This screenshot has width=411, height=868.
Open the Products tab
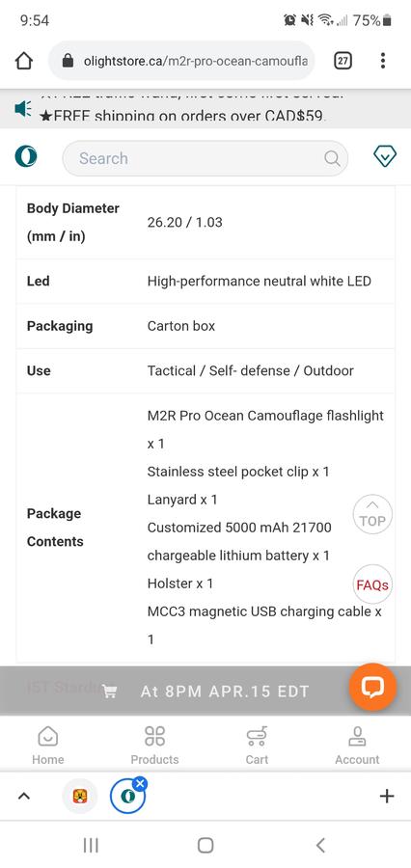pos(154,746)
